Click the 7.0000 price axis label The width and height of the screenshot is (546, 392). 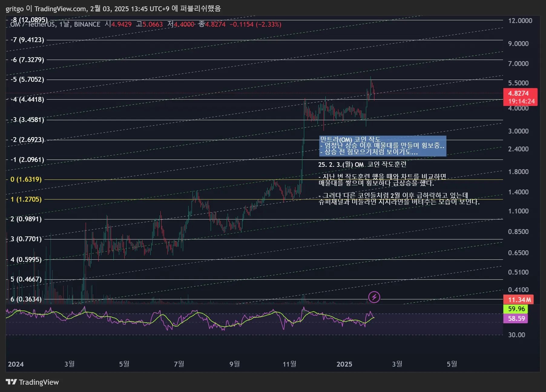pos(518,64)
